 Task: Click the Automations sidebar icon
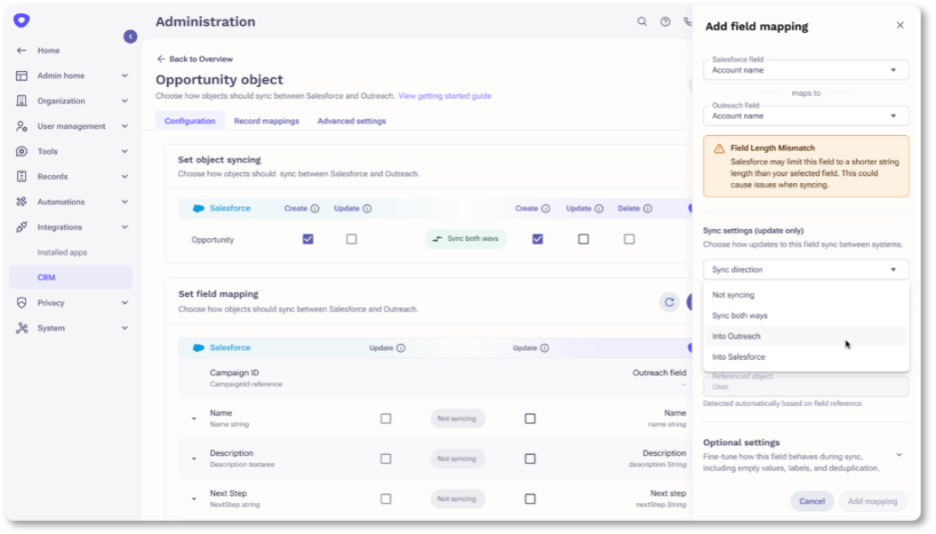21,202
